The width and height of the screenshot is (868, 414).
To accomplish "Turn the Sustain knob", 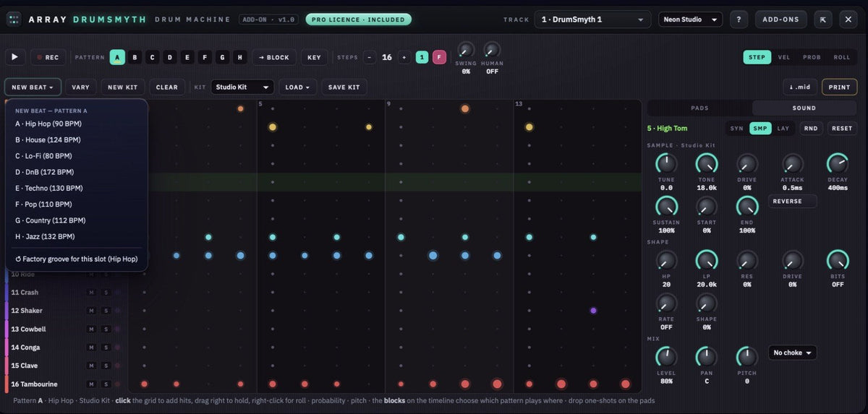I will click(x=666, y=207).
